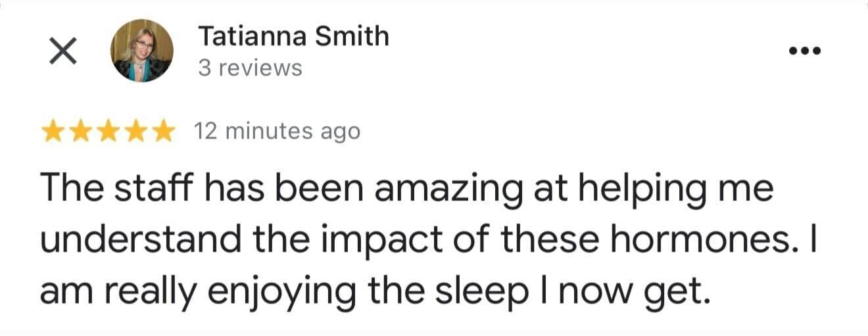This screenshot has height=336, width=868.
Task: Click Tatianna Smith's profile photo
Action: pos(141,51)
